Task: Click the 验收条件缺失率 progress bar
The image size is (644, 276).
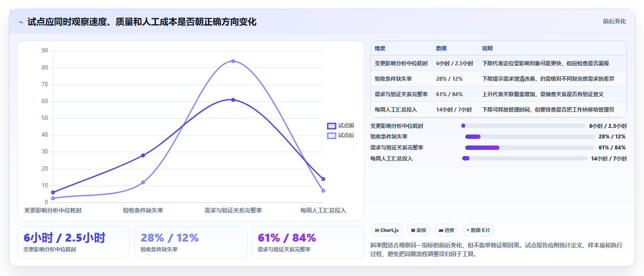Action: coord(530,137)
